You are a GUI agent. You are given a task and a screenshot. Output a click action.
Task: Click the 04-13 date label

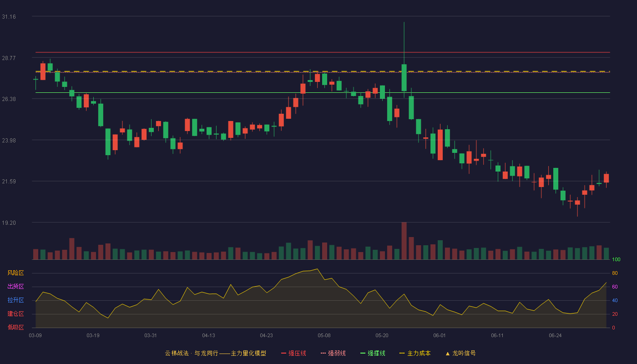[x=208, y=335]
